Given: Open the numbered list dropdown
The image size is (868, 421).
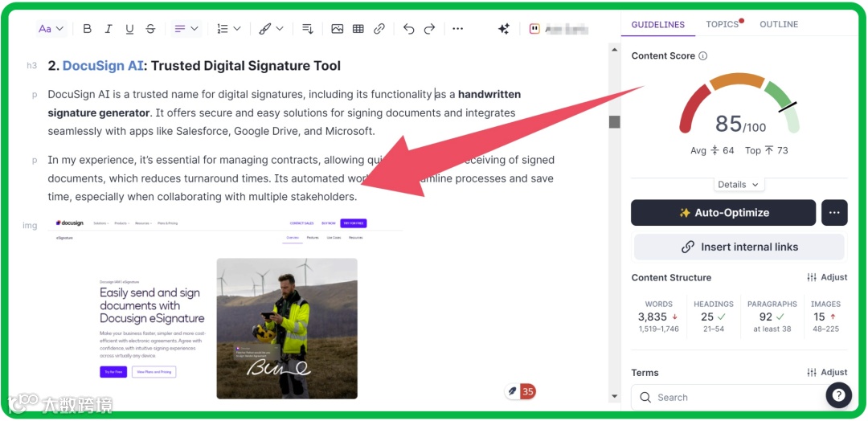Looking at the screenshot, I should point(228,29).
